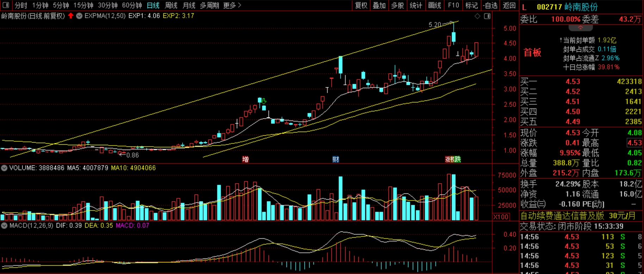
Task: Click the X100 volume scale label
Action: (501, 217)
